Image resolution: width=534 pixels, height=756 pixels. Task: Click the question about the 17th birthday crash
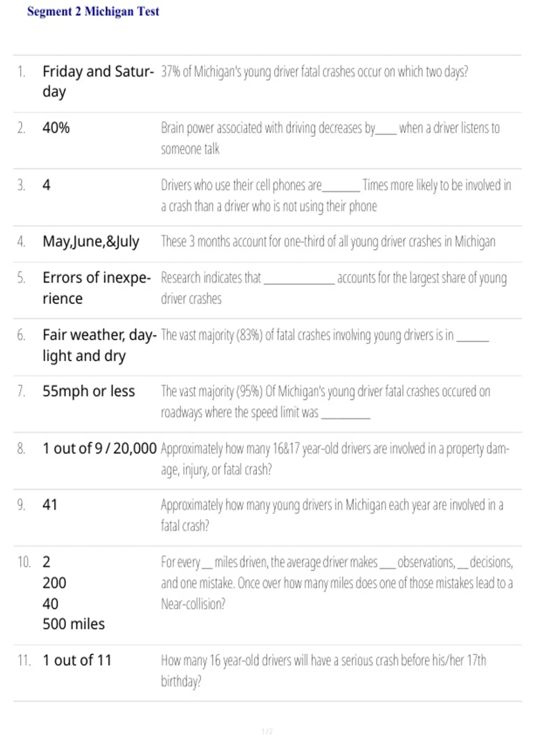(324, 671)
